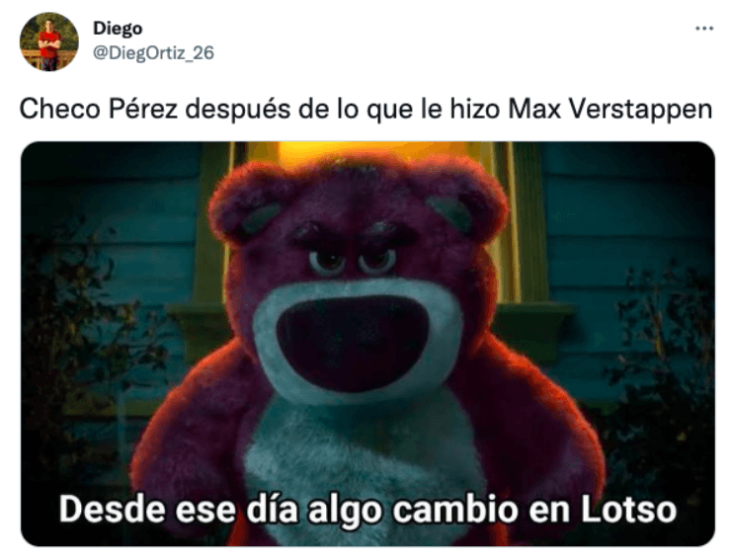The height and width of the screenshot is (560, 731).
Task: Click Lotso's right eye in the image
Action: click(x=377, y=260)
